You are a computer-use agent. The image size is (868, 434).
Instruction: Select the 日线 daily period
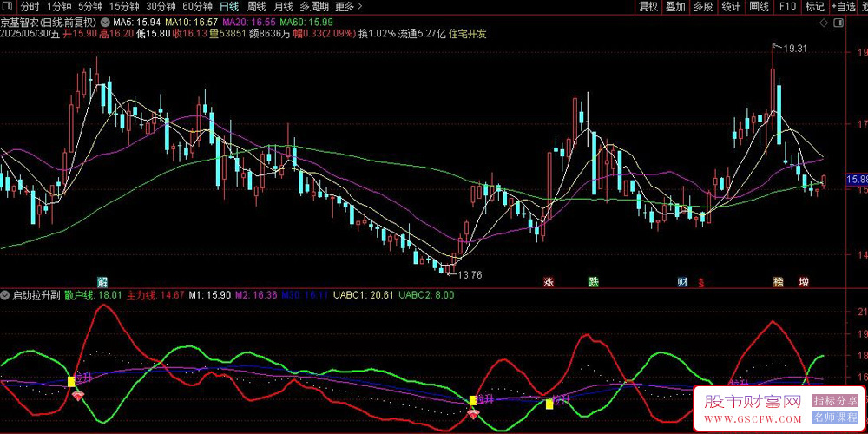coord(229,7)
